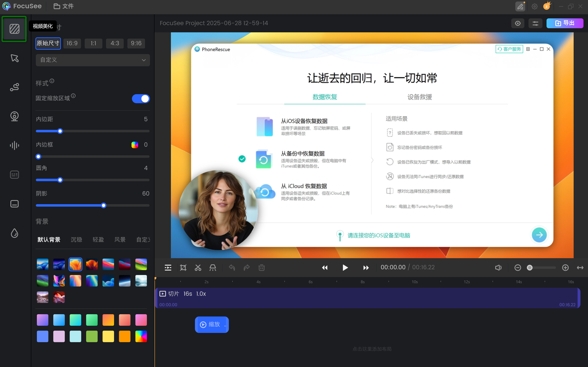Fit timeline to width arrow icon
This screenshot has width=588, height=367.
point(580,268)
